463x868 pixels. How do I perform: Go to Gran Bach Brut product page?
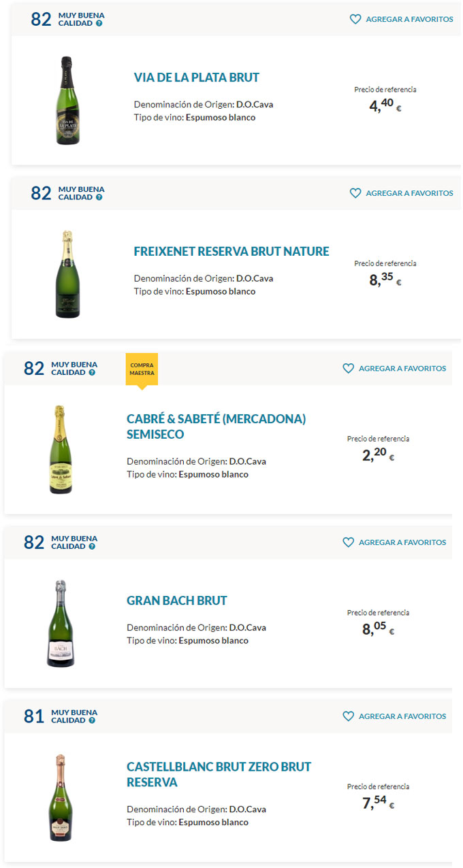point(177,601)
